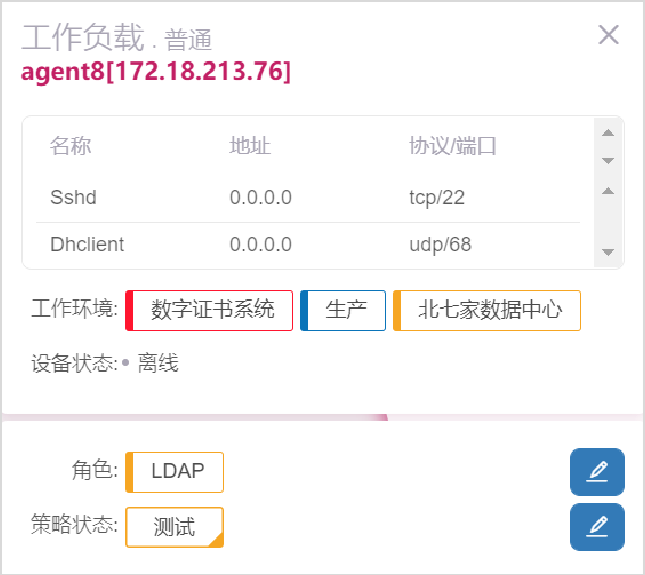645x575 pixels.
Task: Click the 测试 policy status tag
Action: click(174, 527)
